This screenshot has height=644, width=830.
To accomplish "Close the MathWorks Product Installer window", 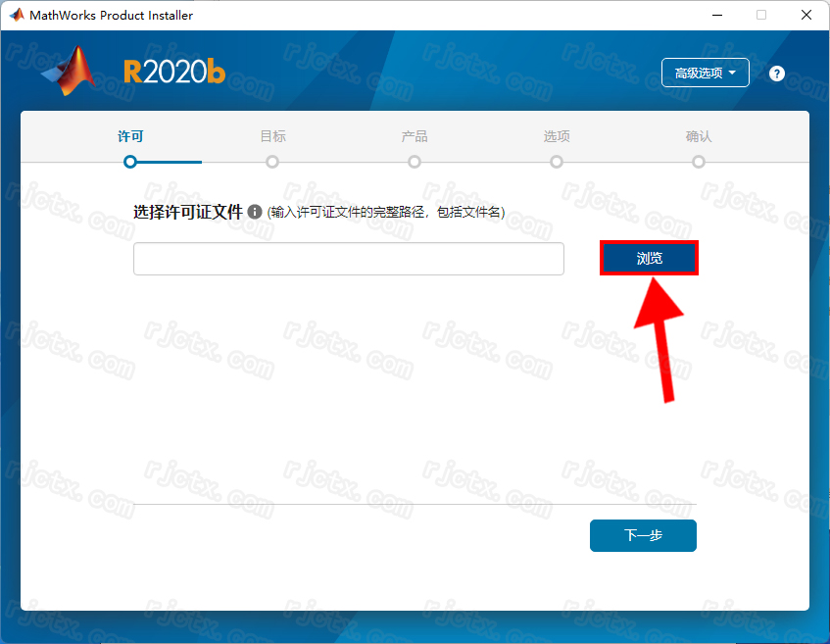I will coord(803,16).
